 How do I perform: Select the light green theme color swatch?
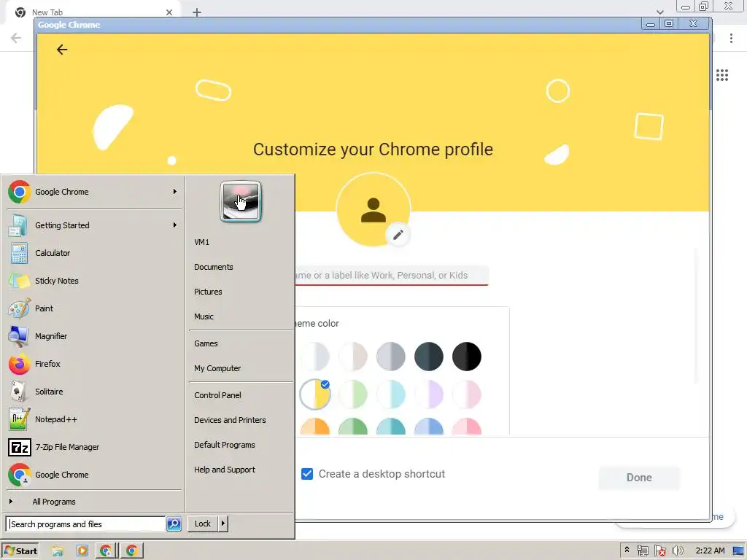coord(353,394)
